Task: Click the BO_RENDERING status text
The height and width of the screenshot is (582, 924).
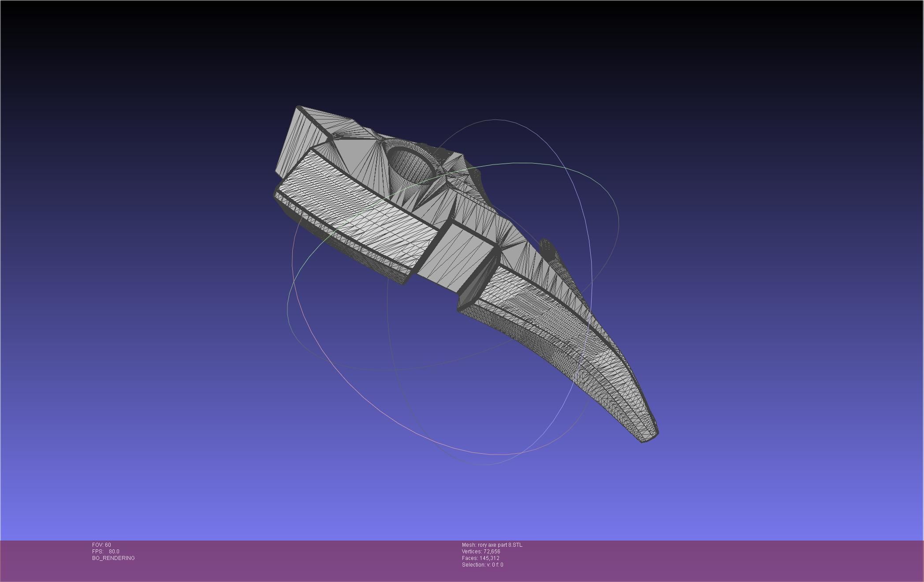Action: point(113,558)
